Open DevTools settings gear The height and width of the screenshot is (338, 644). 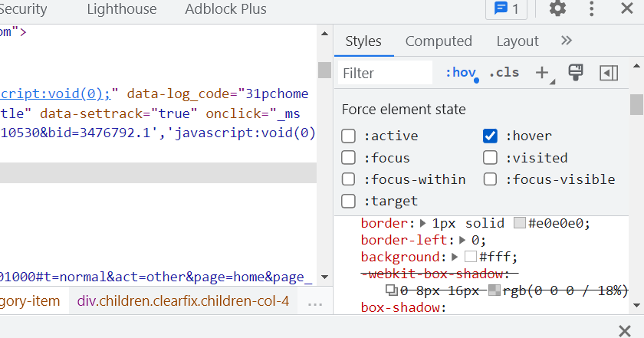pyautogui.click(x=557, y=9)
